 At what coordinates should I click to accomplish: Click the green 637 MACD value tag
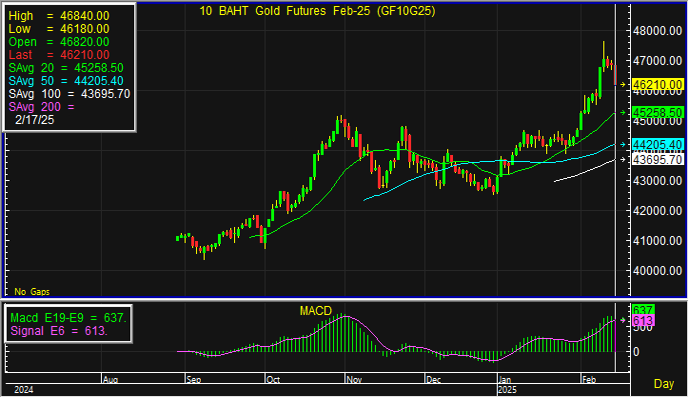tap(643, 310)
